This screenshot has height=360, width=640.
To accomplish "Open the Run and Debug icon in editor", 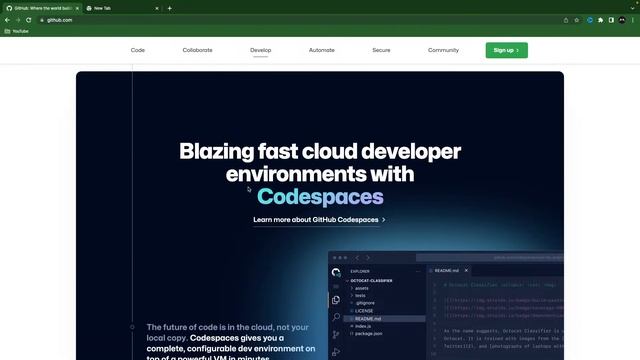I will pos(336,352).
